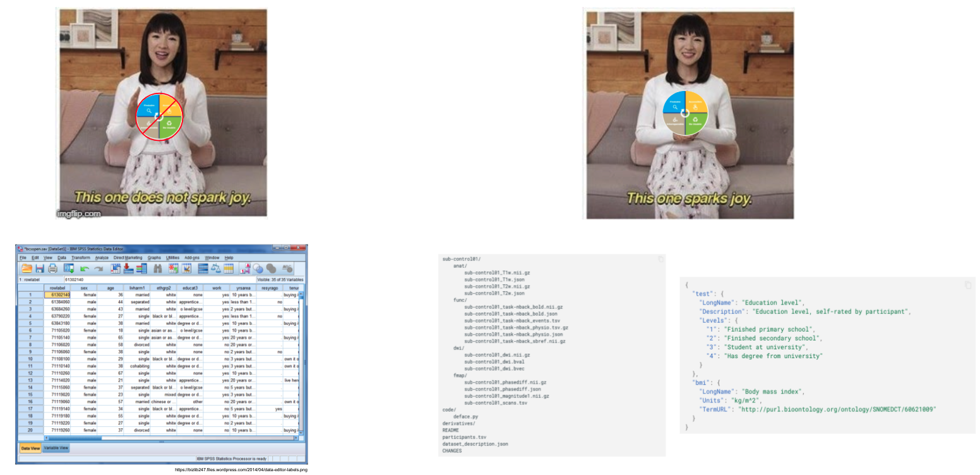
Task: Click the Show all variables grey circles icon
Action: tap(271, 268)
